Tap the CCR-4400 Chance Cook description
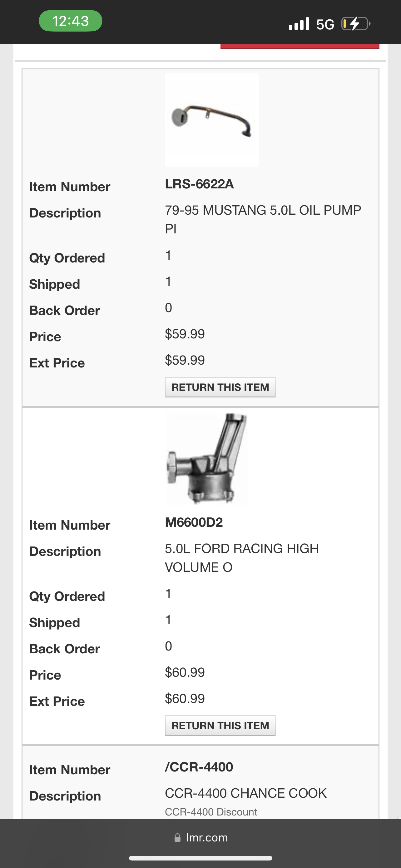 click(245, 793)
